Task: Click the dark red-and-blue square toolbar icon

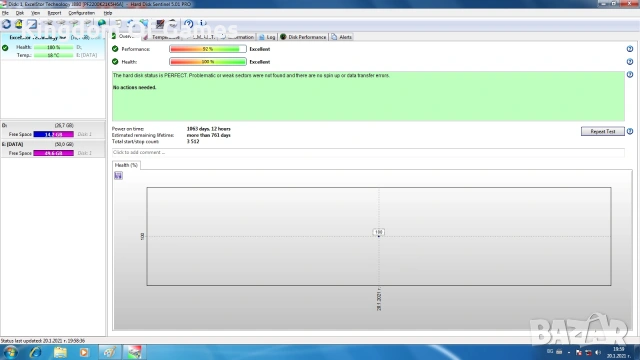Action: coord(160,24)
